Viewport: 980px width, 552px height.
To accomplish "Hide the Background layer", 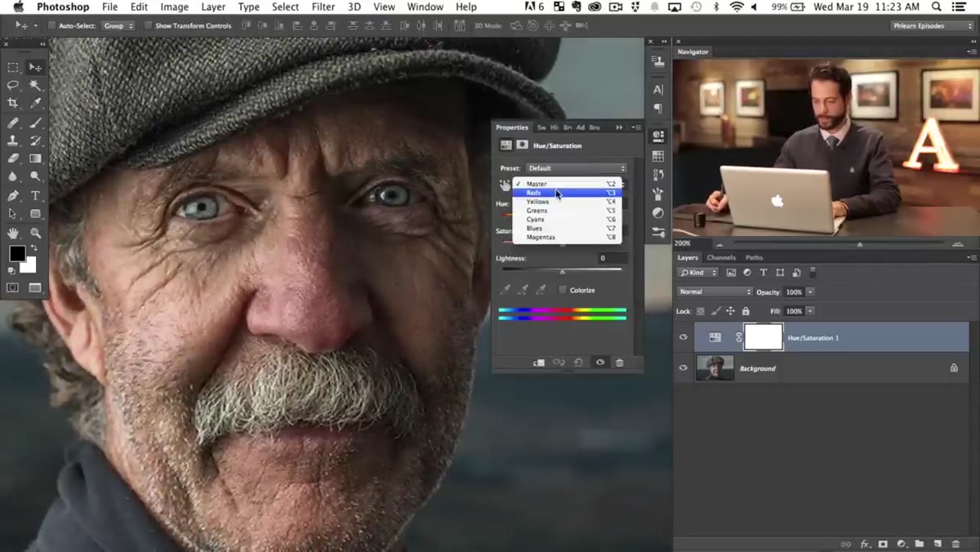I will (x=684, y=368).
